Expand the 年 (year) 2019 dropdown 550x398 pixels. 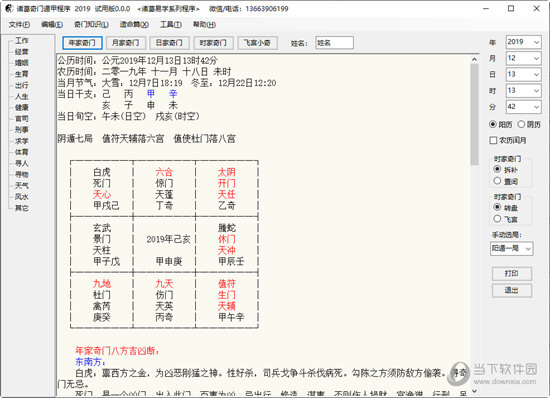[x=536, y=42]
